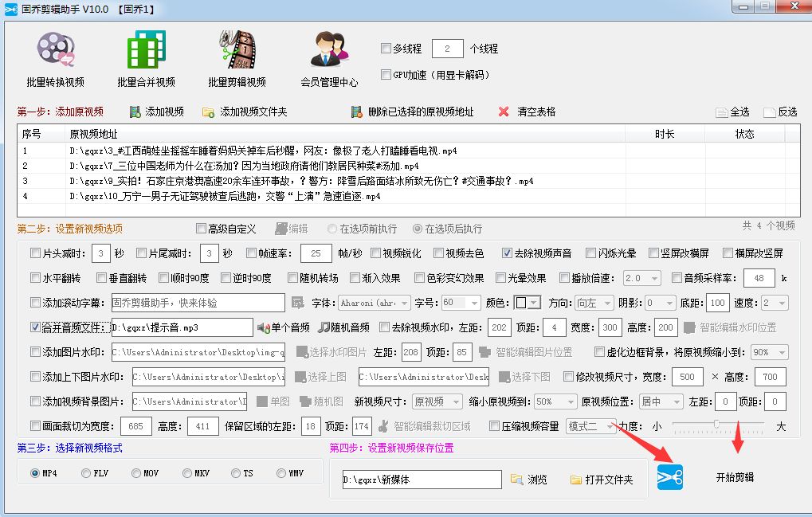
Task: Open the 会员管理中心 icon
Action: pyautogui.click(x=329, y=50)
